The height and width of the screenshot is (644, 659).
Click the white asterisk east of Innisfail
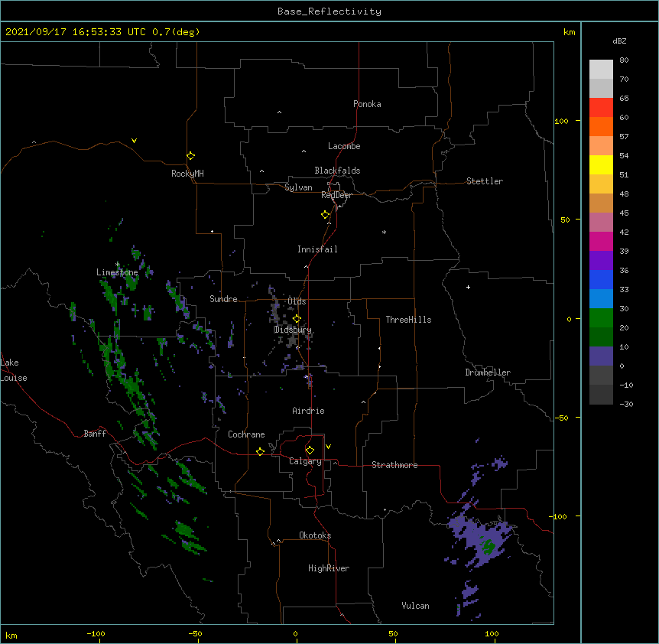click(x=384, y=232)
